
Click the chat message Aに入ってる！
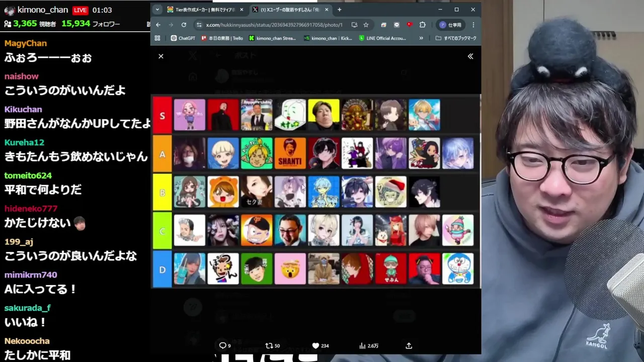pyautogui.click(x=41, y=289)
